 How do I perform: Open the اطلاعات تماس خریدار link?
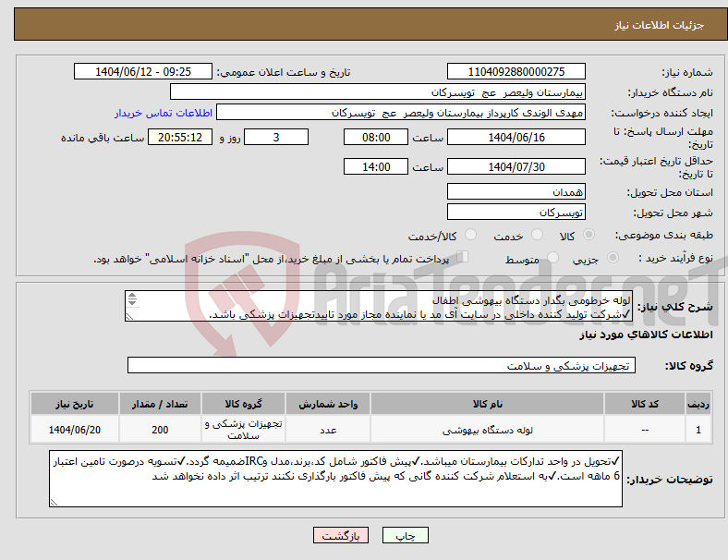164,113
